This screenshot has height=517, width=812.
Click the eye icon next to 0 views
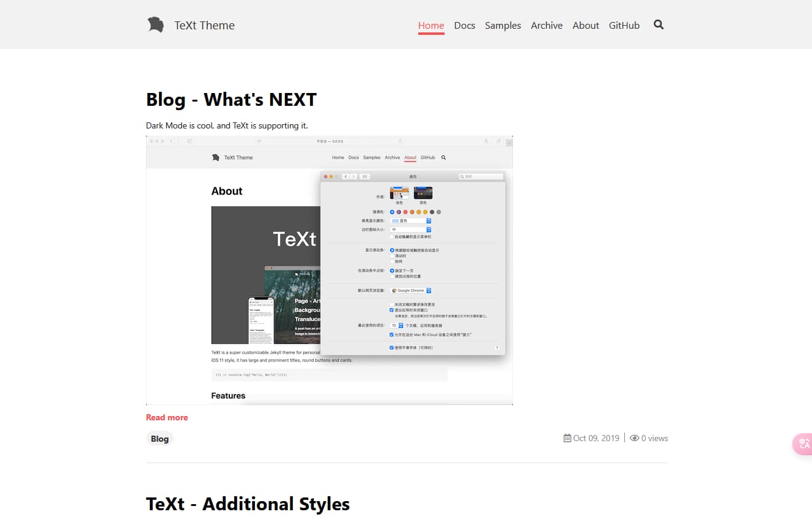tap(633, 438)
